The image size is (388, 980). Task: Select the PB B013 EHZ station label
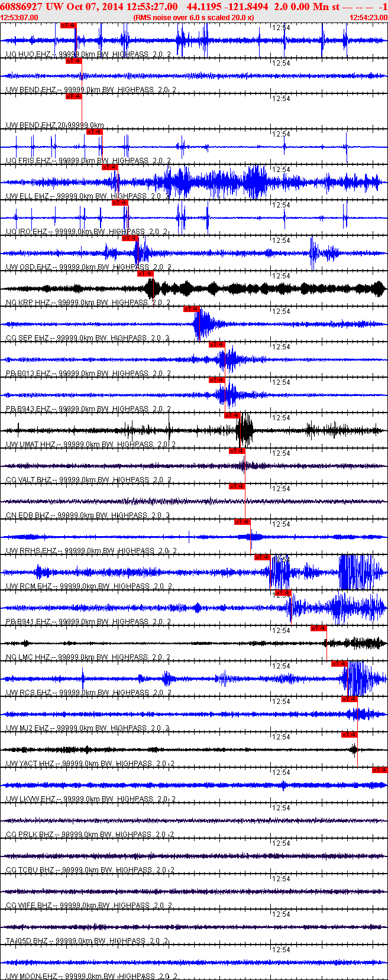[x=89, y=374]
